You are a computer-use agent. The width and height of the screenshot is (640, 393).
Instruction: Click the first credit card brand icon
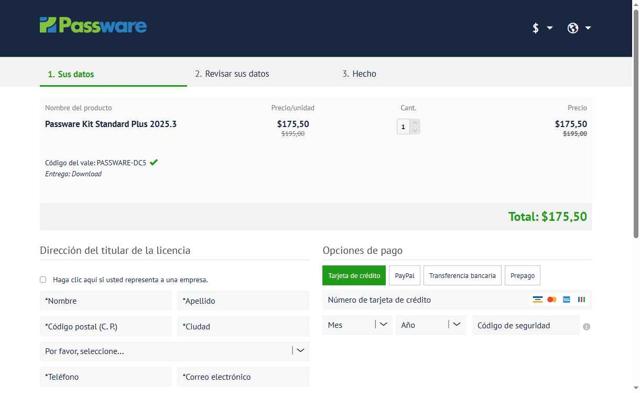pyautogui.click(x=538, y=300)
